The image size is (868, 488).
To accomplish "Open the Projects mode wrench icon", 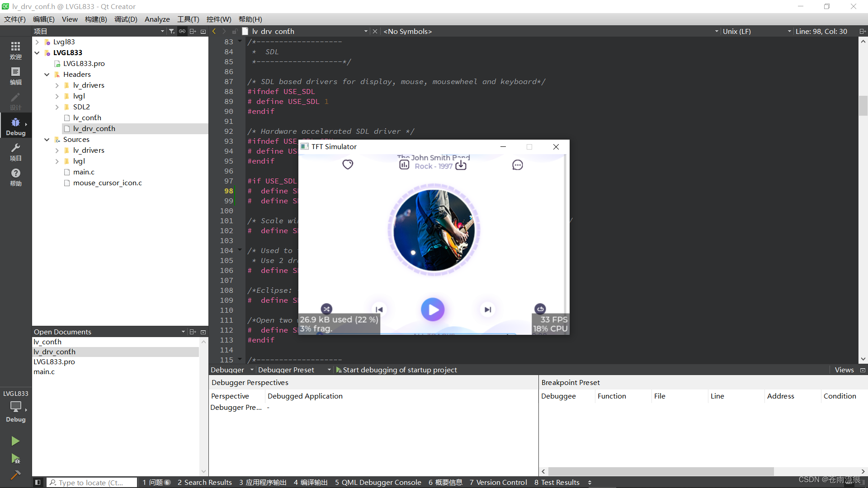I will pyautogui.click(x=15, y=151).
